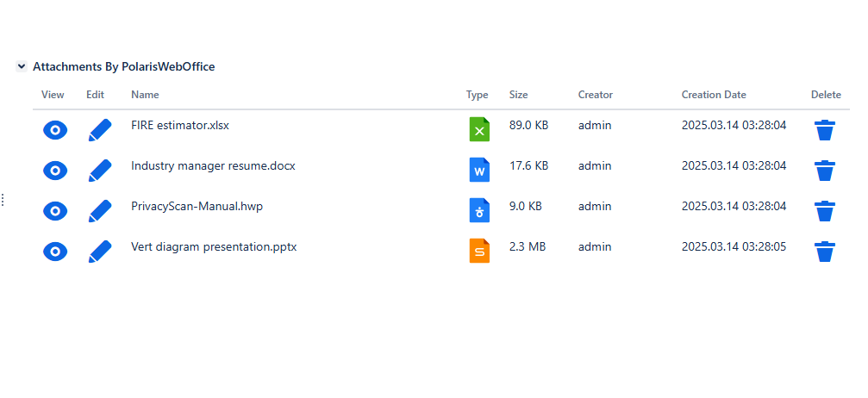
Task: Delete Industry manager resume.docx using the trash icon
Action: pos(825,171)
